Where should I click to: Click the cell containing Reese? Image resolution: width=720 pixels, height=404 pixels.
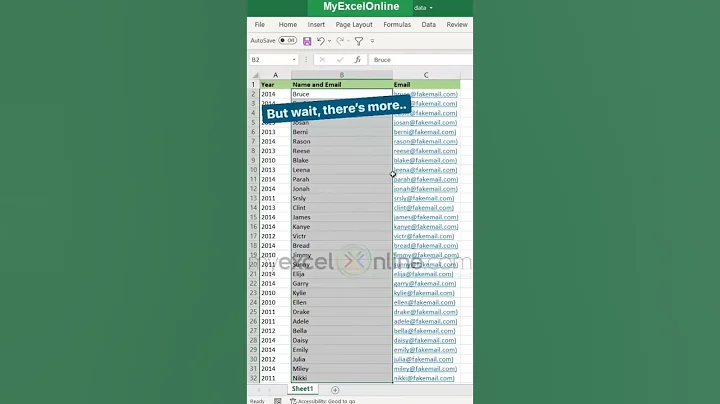click(x=342, y=151)
